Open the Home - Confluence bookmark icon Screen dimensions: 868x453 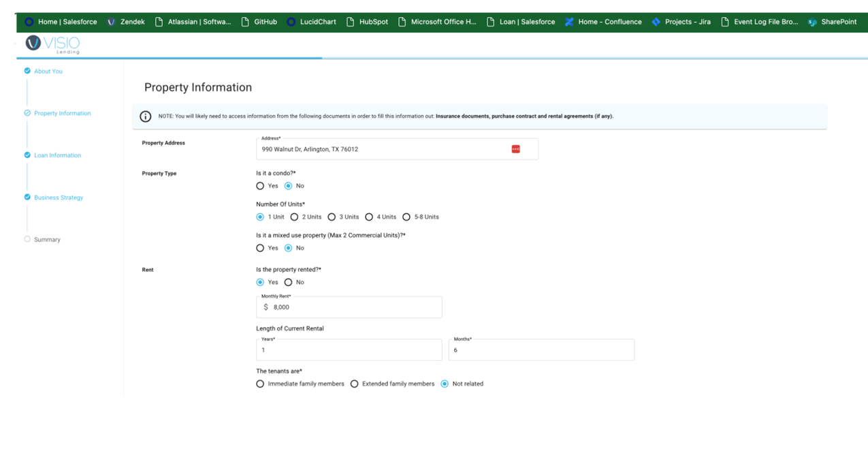coord(569,22)
